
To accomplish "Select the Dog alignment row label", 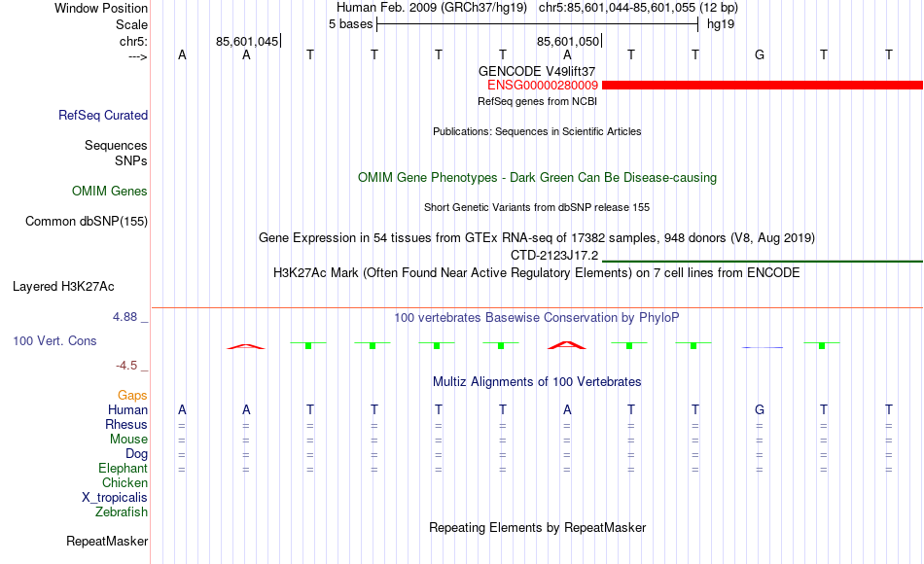I will coord(137,454).
